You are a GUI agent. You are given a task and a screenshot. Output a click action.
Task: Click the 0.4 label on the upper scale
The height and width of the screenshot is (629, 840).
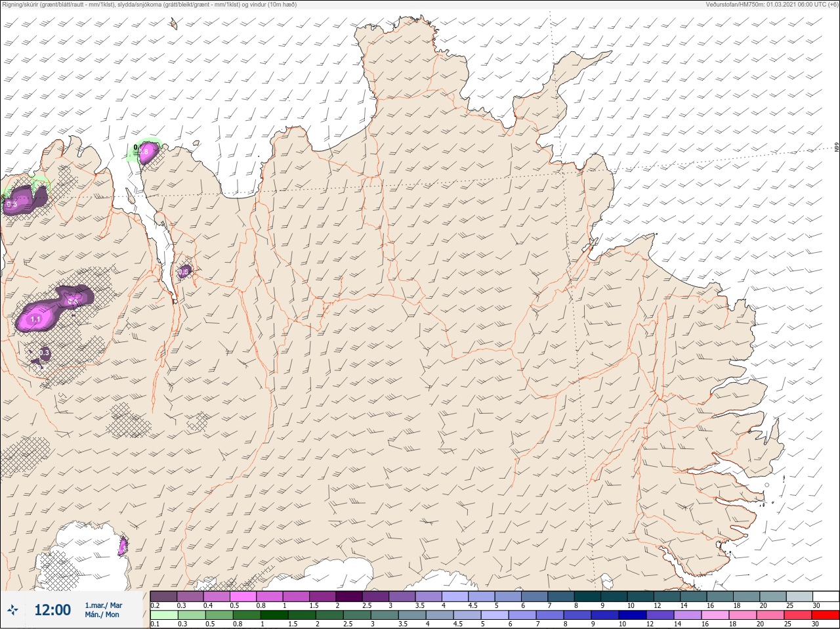click(208, 605)
